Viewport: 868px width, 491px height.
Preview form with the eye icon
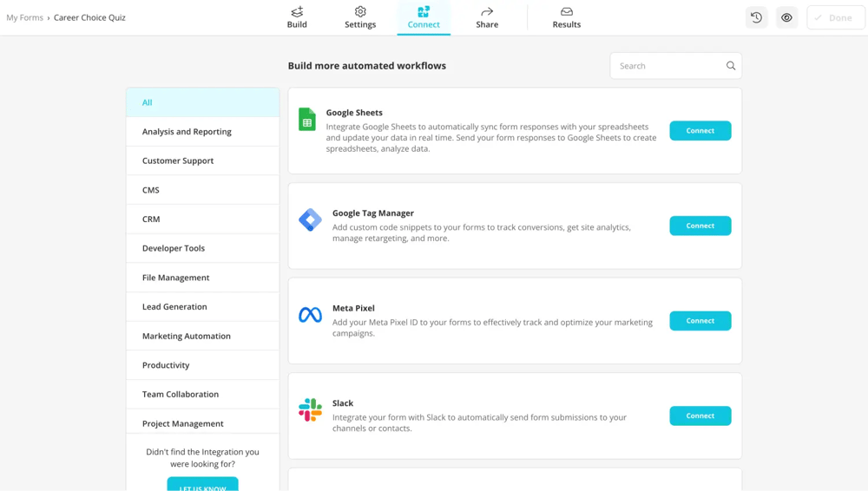(x=786, y=17)
